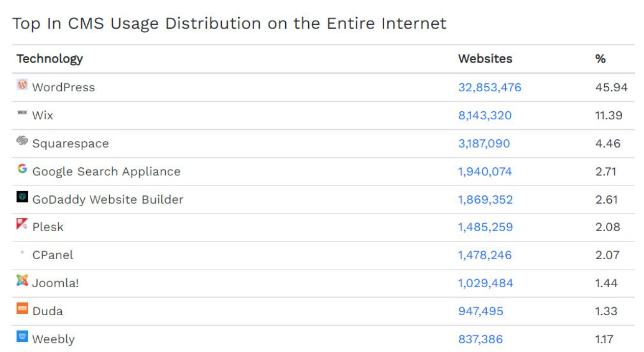644x352 pixels.
Task: Click the Squarespace logo icon
Action: tap(22, 140)
